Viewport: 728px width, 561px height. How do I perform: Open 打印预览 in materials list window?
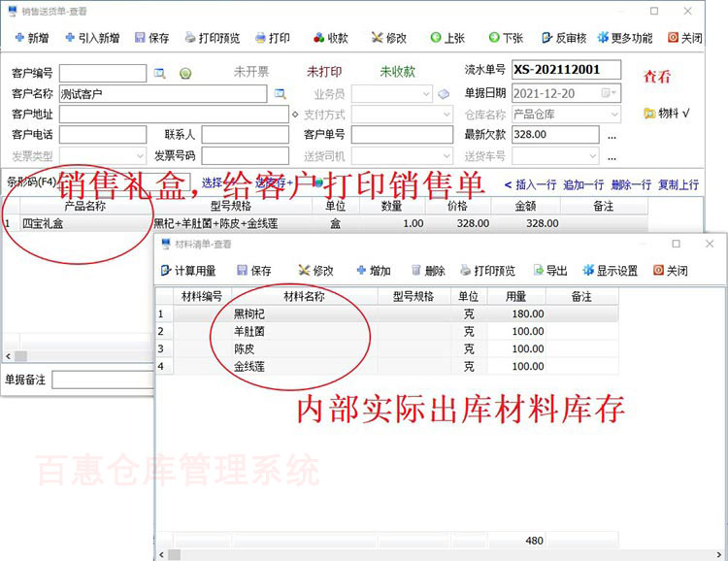pyautogui.click(x=487, y=271)
